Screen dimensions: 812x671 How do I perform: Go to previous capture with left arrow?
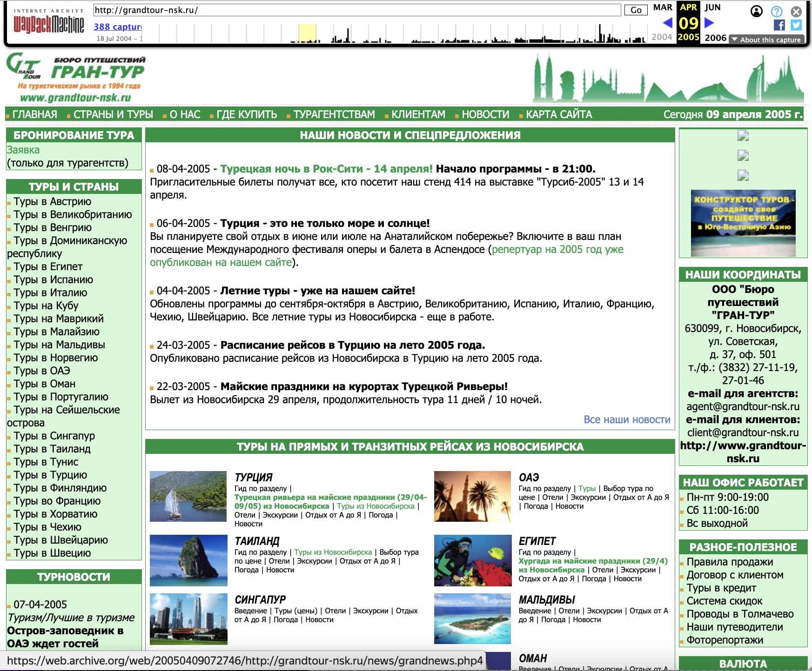tap(667, 22)
